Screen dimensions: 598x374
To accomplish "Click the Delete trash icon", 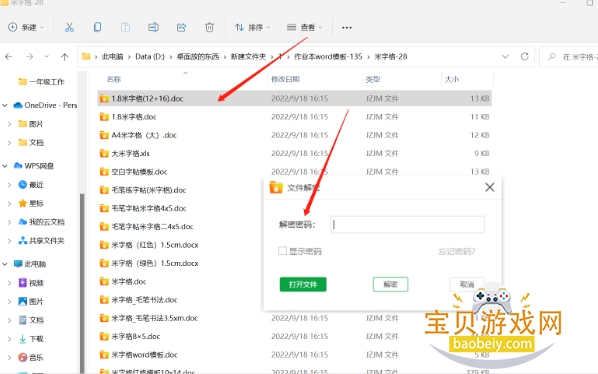I will 209,27.
